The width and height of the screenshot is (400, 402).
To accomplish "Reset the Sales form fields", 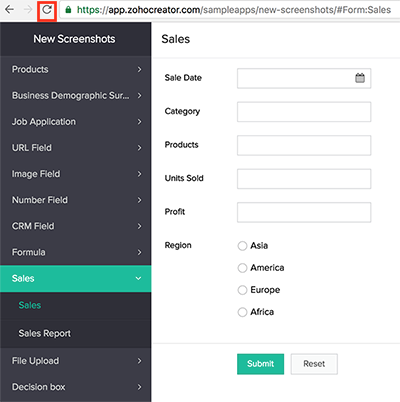I will coord(314,364).
